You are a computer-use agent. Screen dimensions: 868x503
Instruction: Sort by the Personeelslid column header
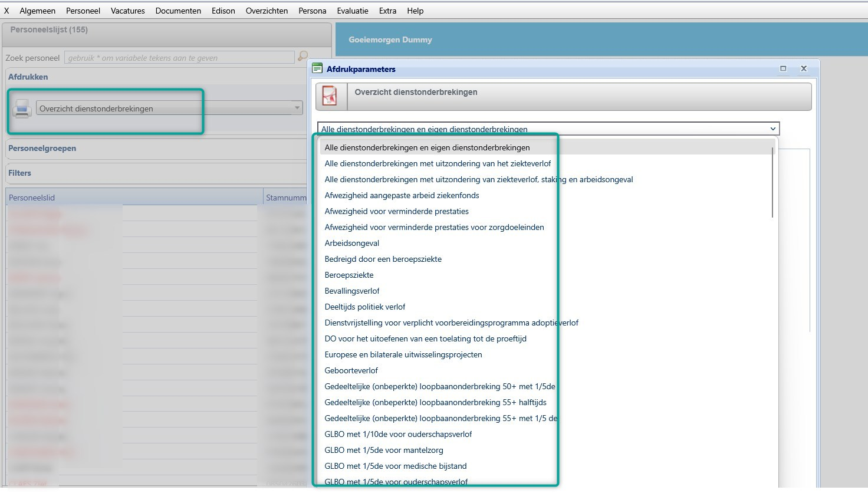point(134,198)
